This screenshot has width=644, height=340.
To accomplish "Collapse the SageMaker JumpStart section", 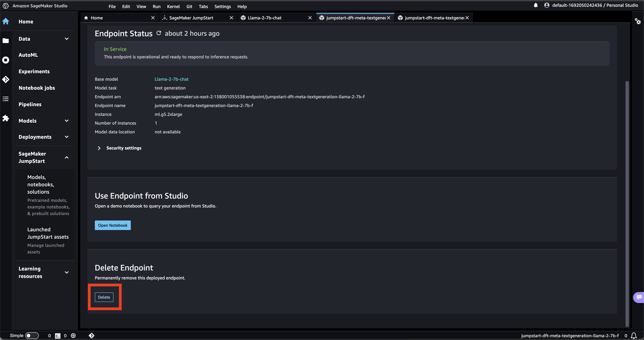I will click(67, 158).
